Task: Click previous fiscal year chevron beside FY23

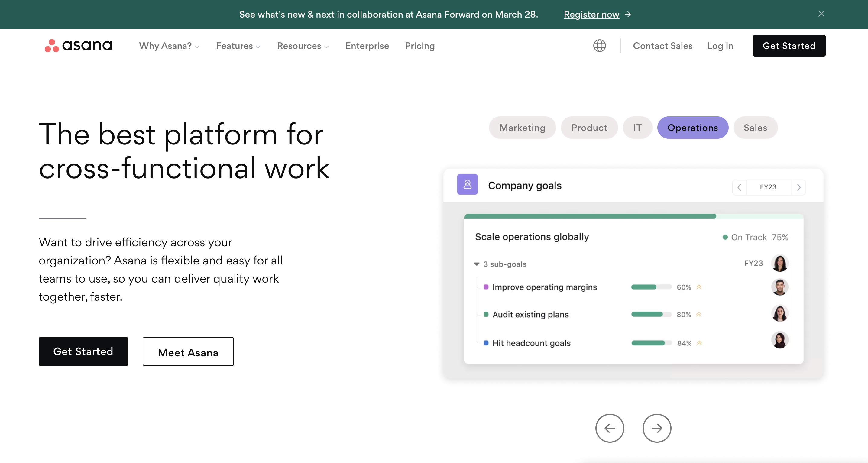Action: (x=739, y=187)
